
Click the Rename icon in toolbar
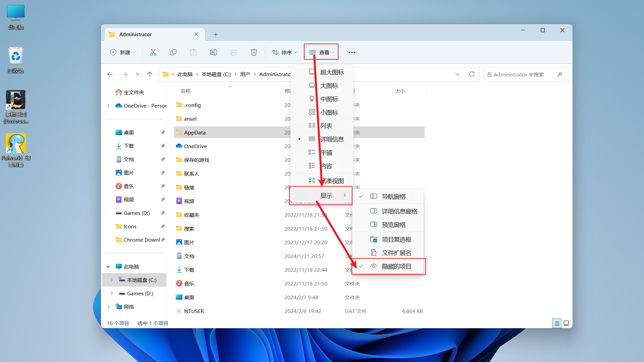point(214,52)
